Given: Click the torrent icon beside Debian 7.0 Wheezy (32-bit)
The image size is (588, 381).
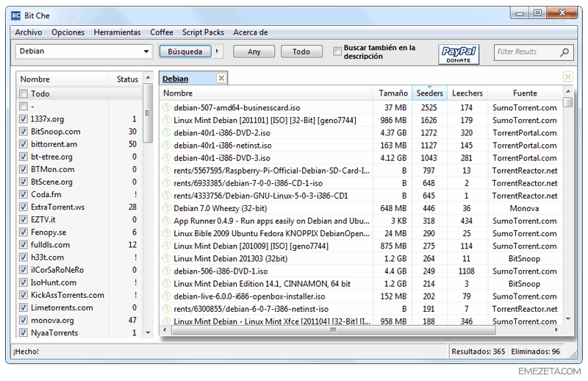Looking at the screenshot, I should coord(167,208).
